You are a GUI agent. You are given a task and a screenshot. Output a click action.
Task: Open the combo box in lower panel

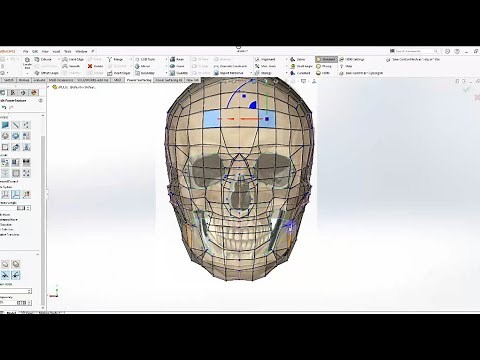pyautogui.click(x=16, y=291)
